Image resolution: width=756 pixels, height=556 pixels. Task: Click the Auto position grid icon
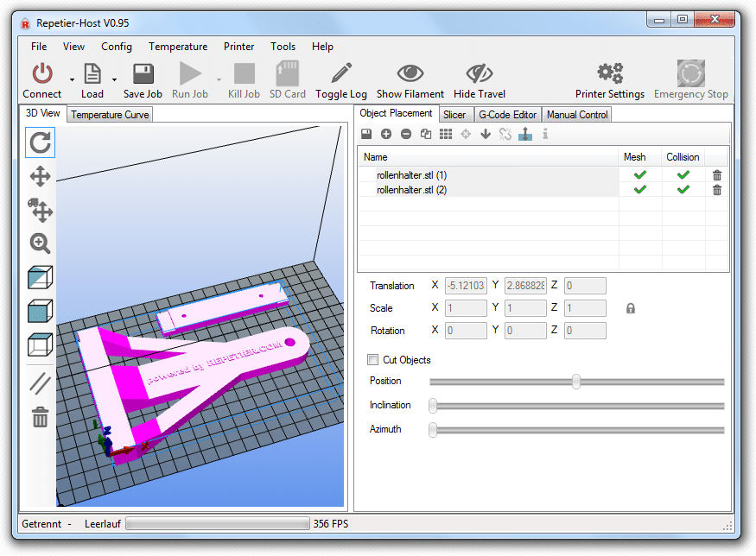tap(446, 134)
